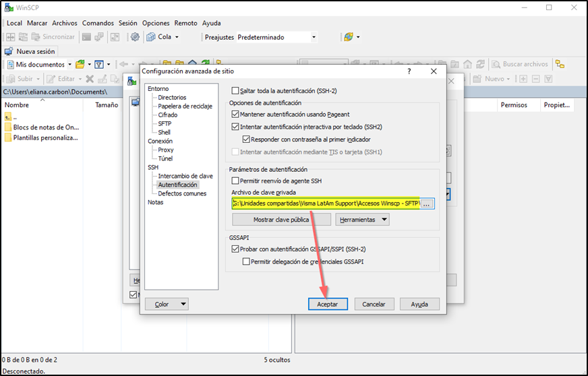The image size is (588, 376).
Task: Click the Blocs de notas folder icon
Action: click(8, 127)
